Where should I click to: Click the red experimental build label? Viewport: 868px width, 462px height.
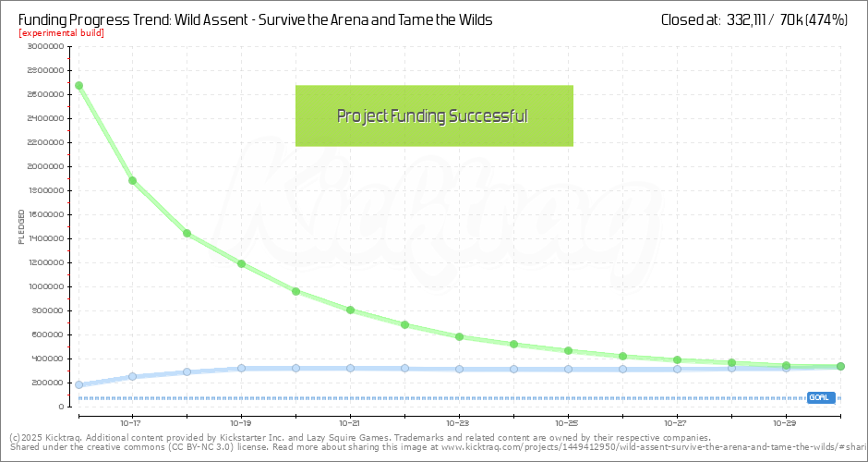[x=61, y=33]
